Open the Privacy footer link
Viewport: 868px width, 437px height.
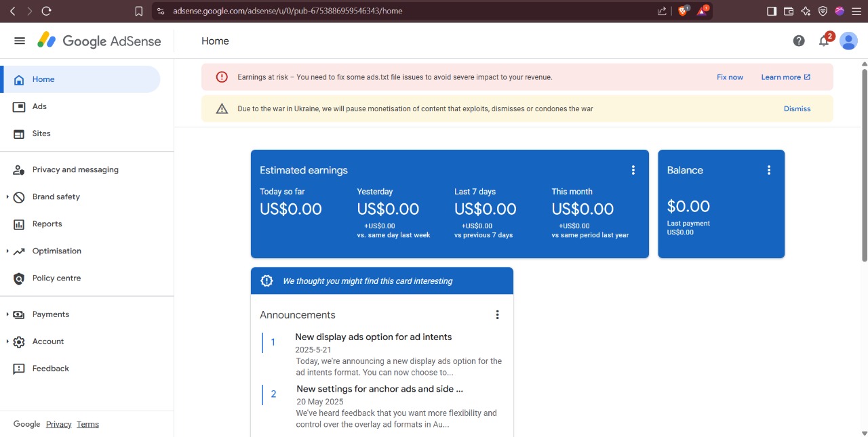(58, 424)
